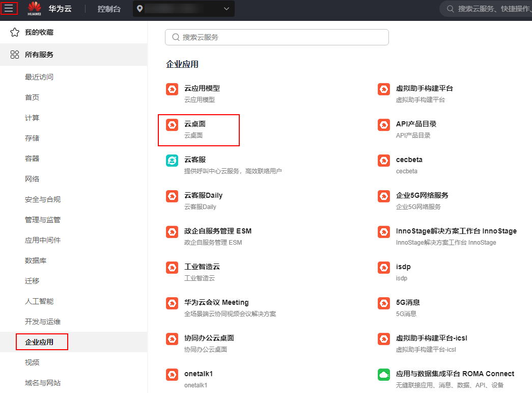
Task: Click the ROMA Connect cloud icon
Action: coord(384,375)
